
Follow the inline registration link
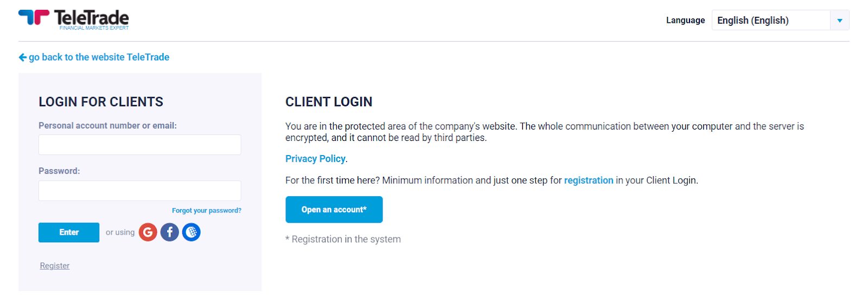(x=589, y=181)
